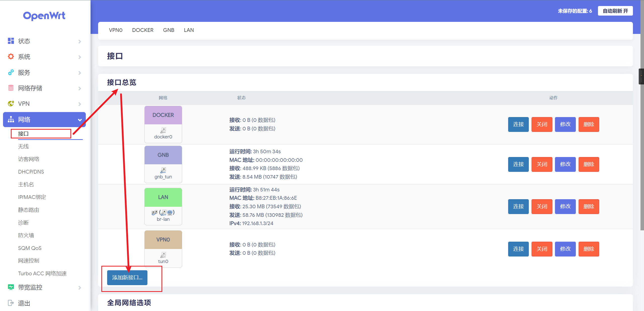
Task: Click the 网络 (Network) sidebar icon
Action: coord(11,120)
